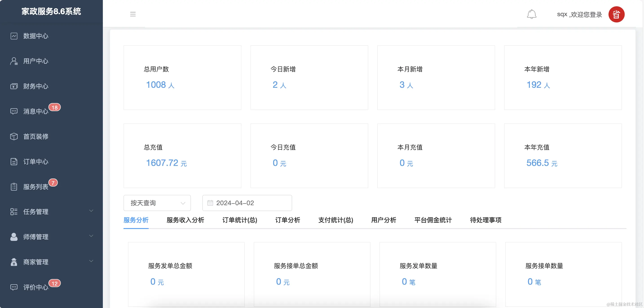Open the 按天查询 query mode dropdown
Image resolution: width=644 pixels, height=308 pixels.
pos(157,203)
